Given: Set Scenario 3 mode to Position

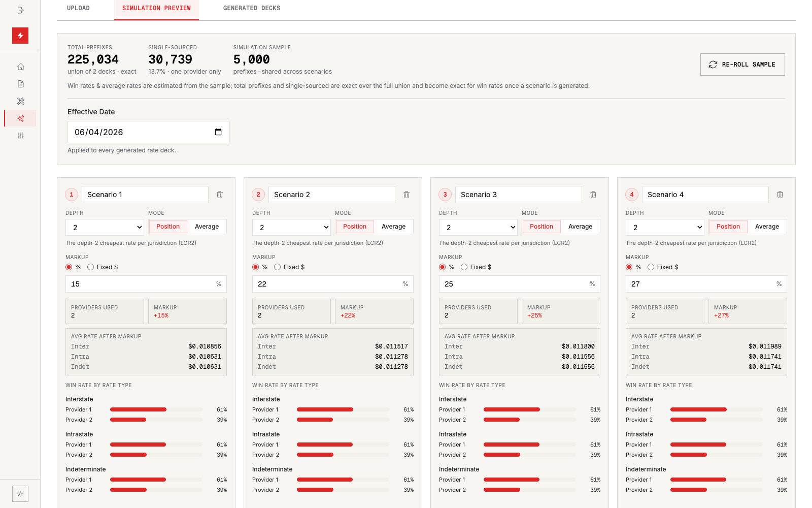Looking at the screenshot, I should point(542,227).
